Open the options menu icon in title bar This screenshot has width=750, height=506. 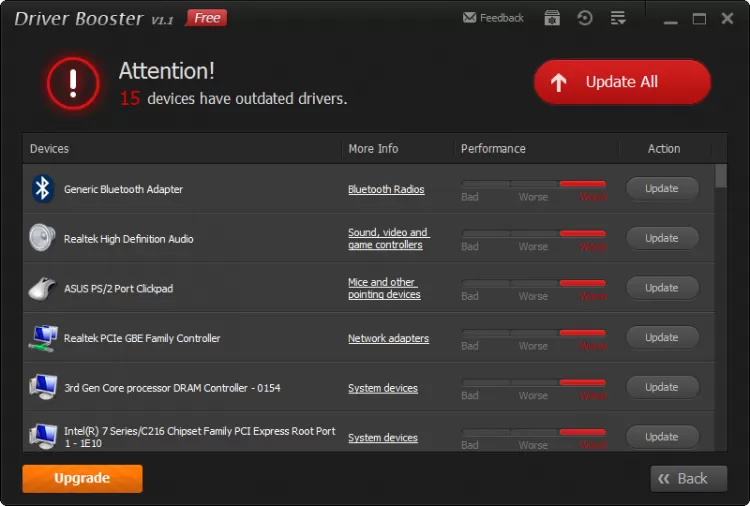(618, 18)
